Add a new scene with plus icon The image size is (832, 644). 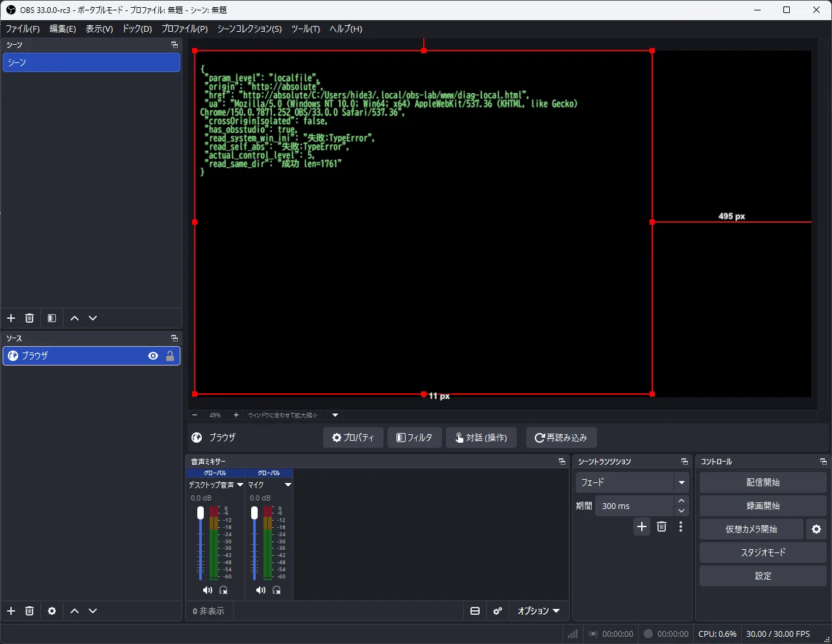click(x=11, y=318)
